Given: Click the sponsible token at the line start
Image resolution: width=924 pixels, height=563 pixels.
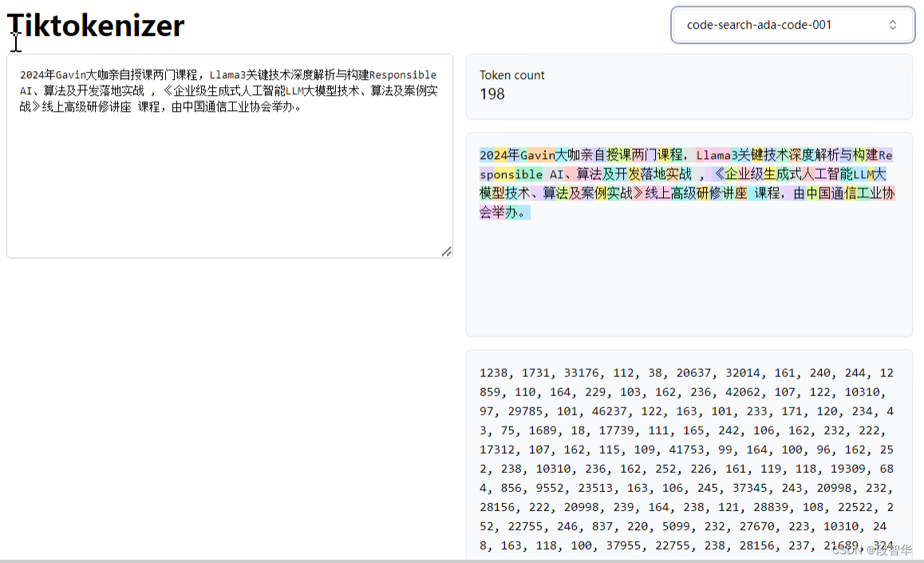Looking at the screenshot, I should coord(511,174).
